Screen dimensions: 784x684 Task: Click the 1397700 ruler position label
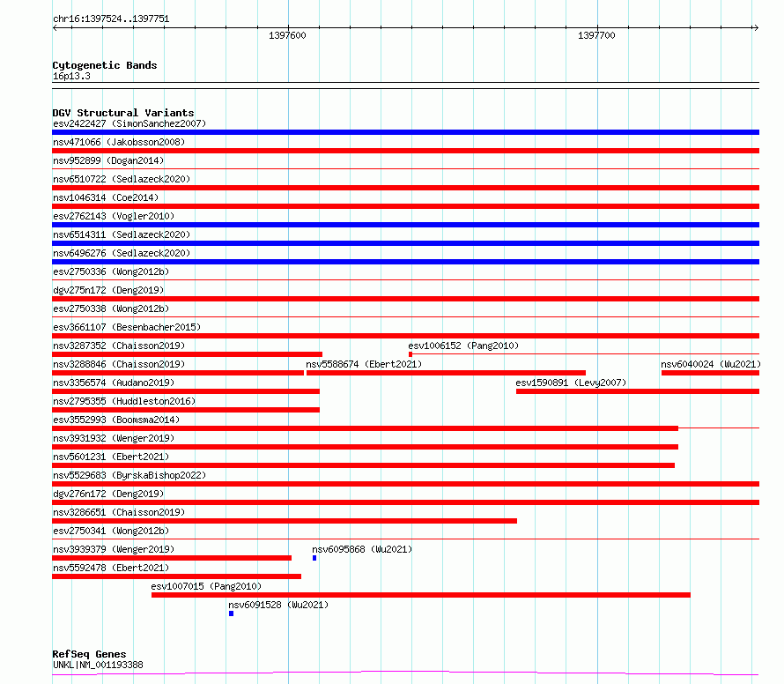pos(596,35)
